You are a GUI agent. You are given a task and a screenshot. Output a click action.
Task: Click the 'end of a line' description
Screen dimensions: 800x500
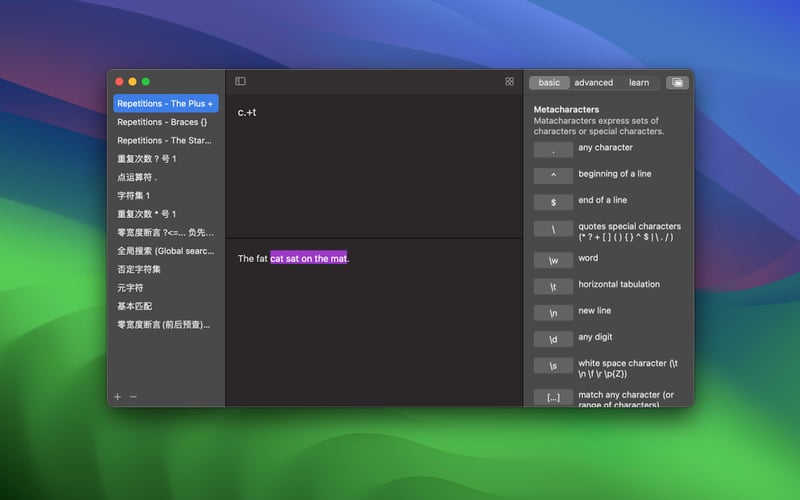tap(603, 200)
